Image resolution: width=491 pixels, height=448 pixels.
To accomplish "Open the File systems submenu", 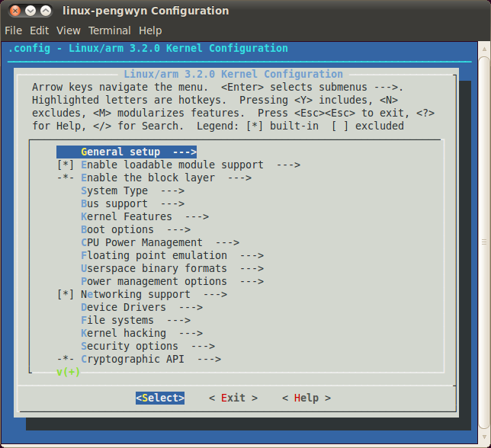I will (136, 320).
